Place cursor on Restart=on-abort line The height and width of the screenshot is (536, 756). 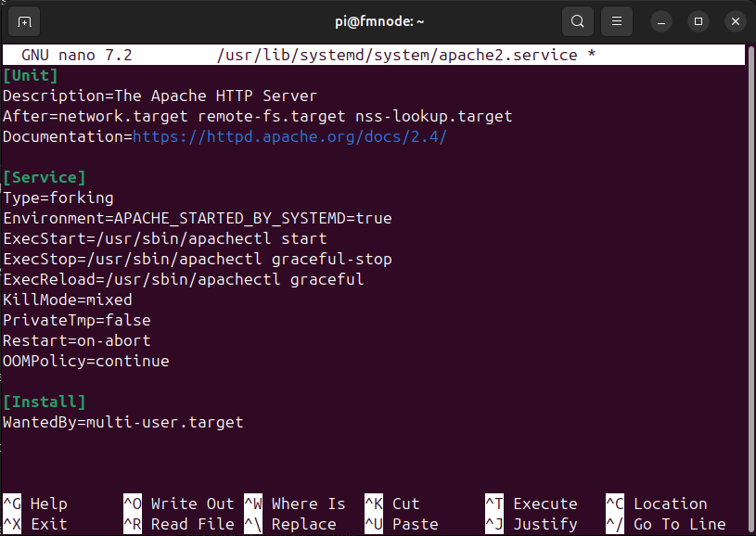tap(77, 340)
